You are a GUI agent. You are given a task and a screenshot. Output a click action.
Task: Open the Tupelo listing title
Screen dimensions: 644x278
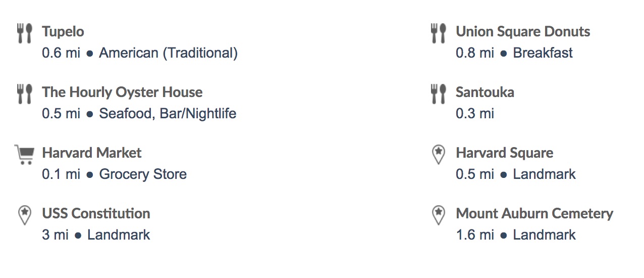63,32
